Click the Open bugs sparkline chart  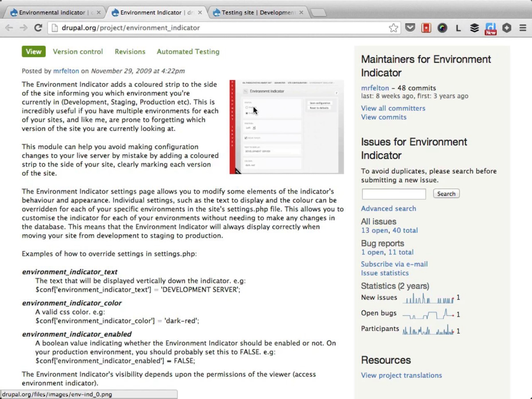point(428,314)
